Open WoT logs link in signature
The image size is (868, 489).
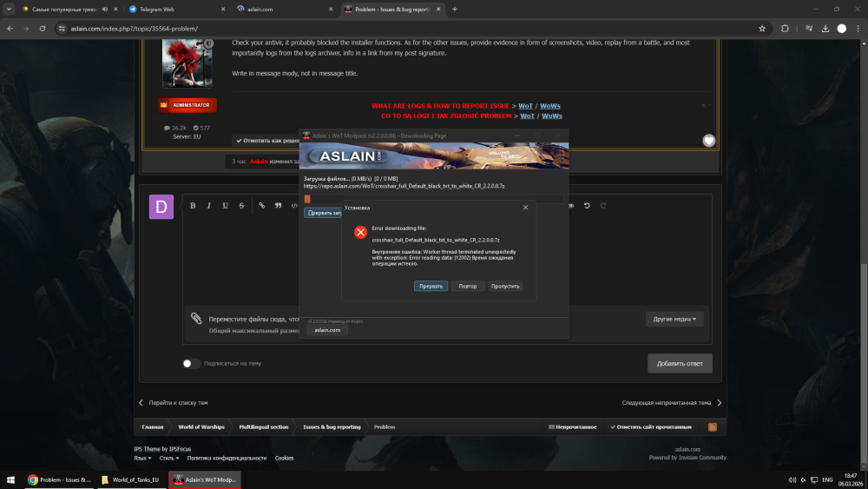[525, 106]
